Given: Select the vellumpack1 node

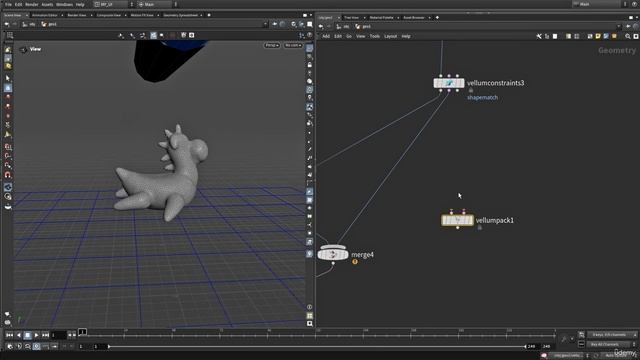Looking at the screenshot, I should point(457,220).
